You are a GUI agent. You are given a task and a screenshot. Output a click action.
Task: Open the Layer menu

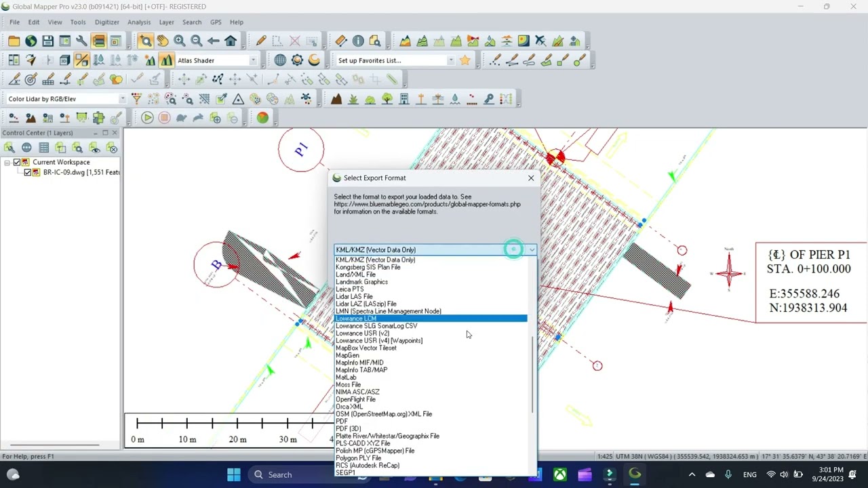coord(167,22)
